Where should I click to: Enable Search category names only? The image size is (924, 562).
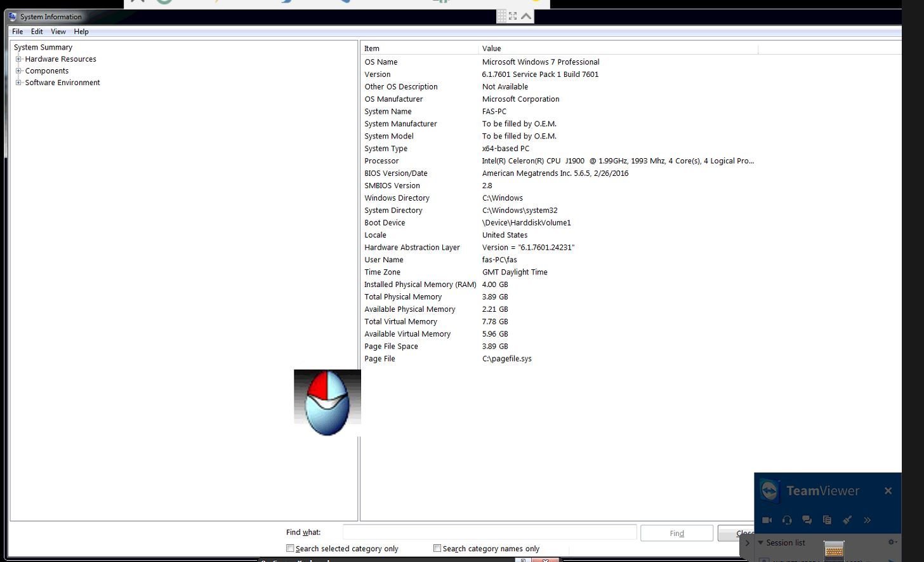437,548
